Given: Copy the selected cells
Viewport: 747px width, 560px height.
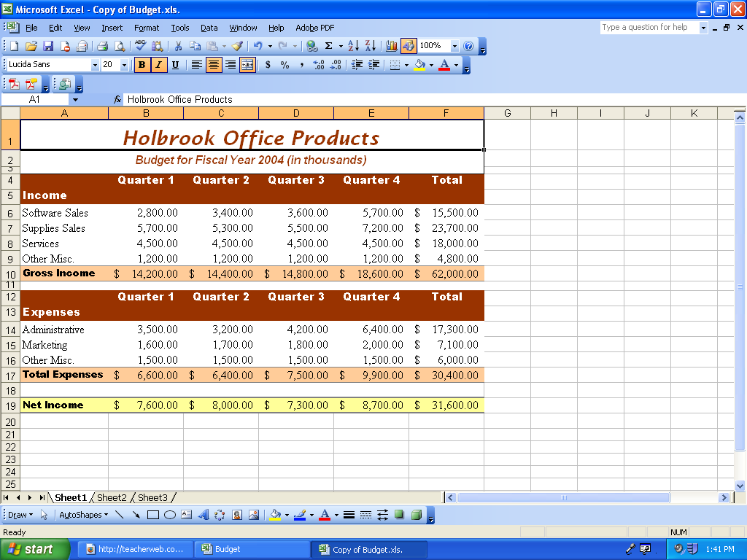Looking at the screenshot, I should tap(195, 46).
